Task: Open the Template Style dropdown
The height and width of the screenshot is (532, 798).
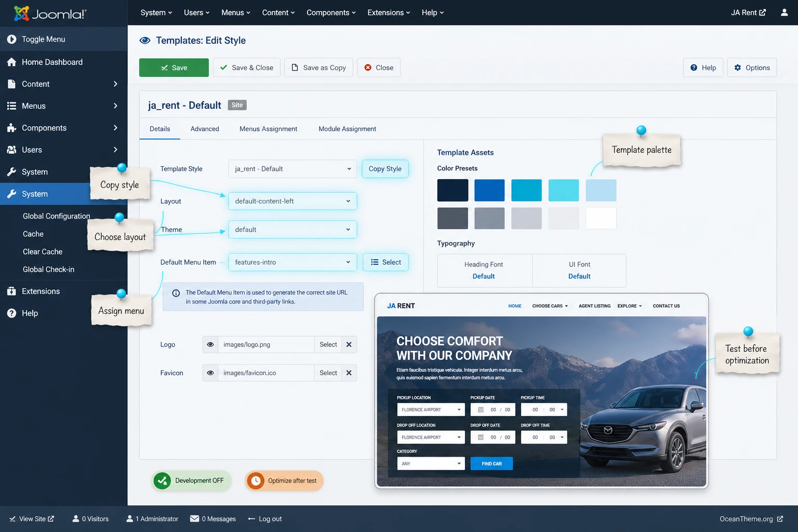Action: tap(292, 169)
